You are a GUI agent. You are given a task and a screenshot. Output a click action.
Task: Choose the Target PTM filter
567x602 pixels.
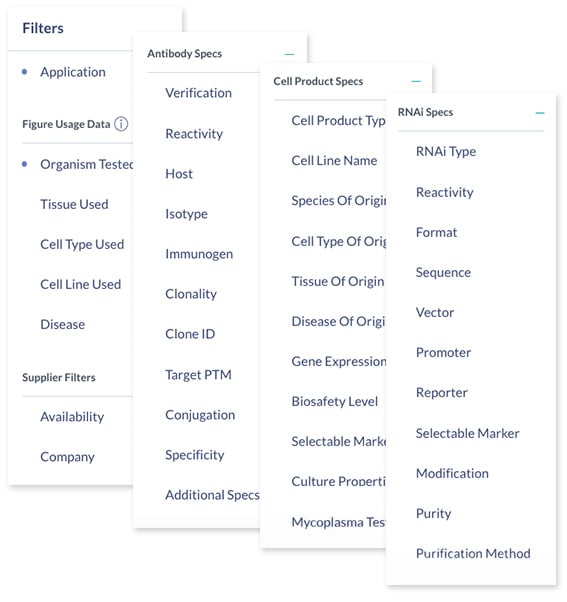coord(198,375)
